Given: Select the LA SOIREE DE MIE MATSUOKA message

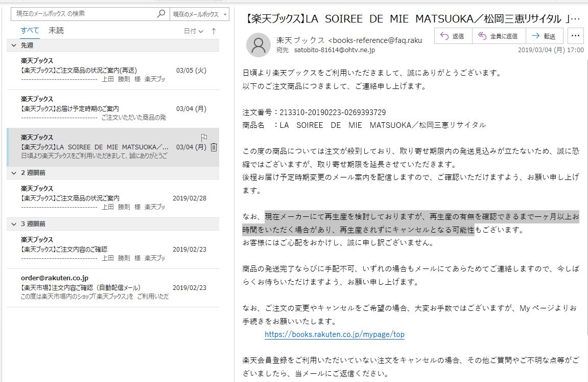Looking at the screenshot, I should pos(113,147).
